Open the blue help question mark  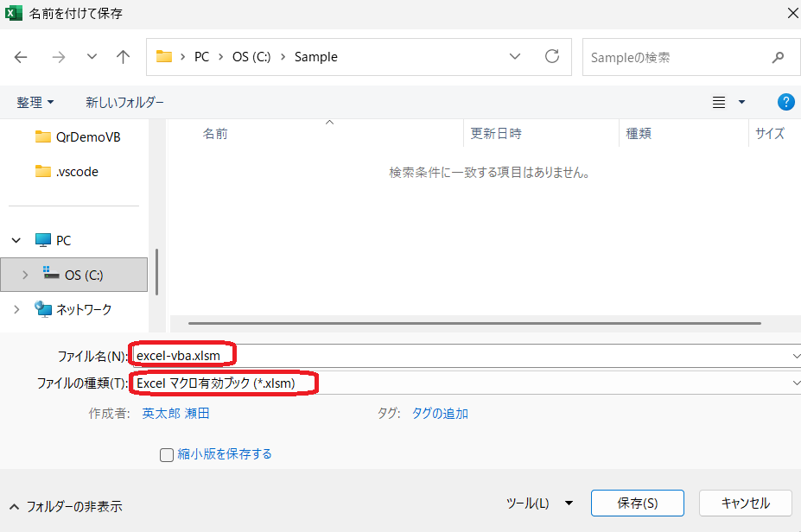pos(785,101)
